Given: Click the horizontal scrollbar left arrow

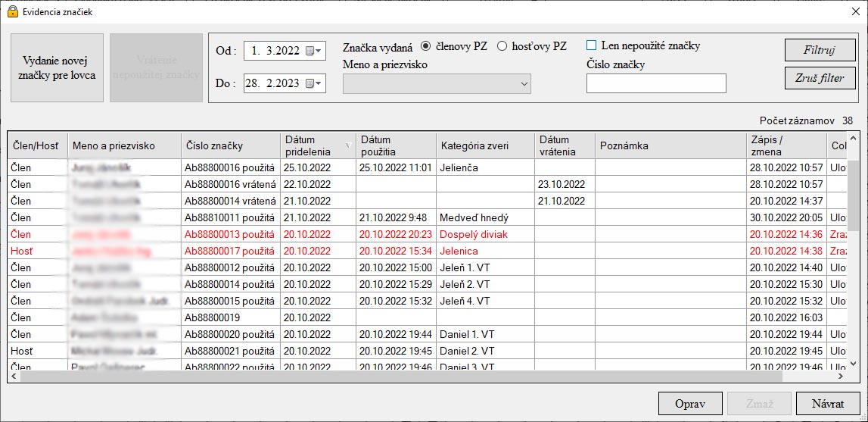Looking at the screenshot, I should tap(14, 376).
